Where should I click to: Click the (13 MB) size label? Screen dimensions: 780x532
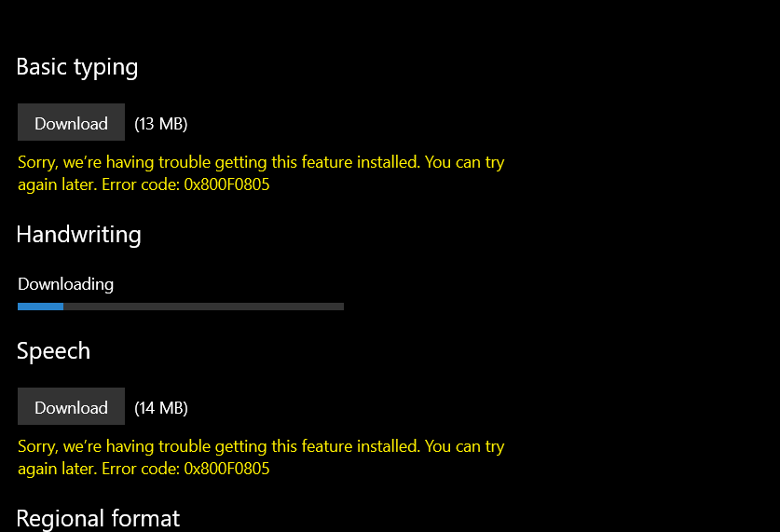[x=160, y=124]
